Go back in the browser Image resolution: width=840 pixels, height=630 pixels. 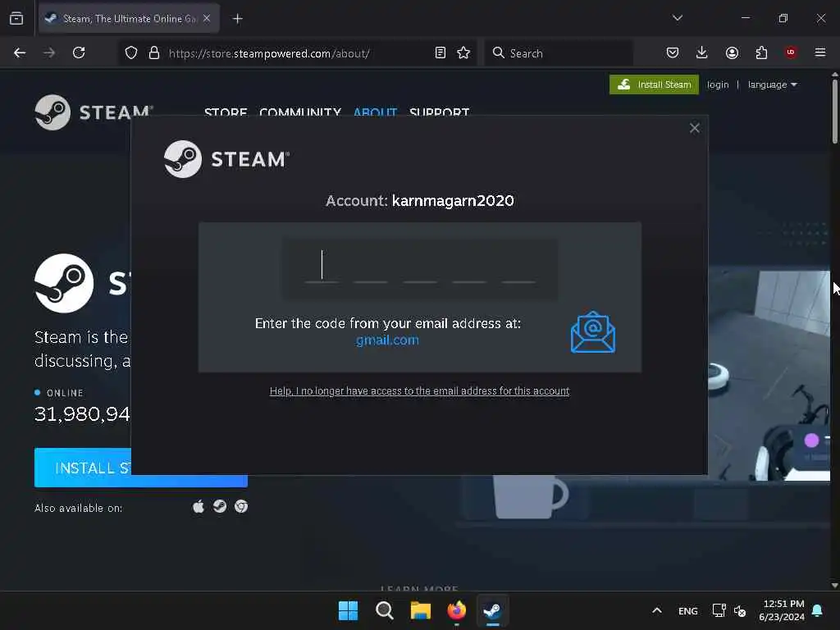(20, 53)
